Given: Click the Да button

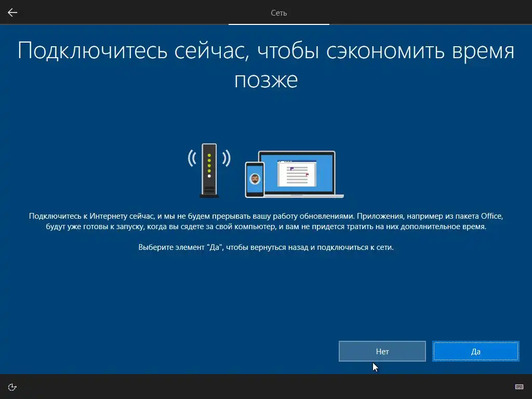Looking at the screenshot, I should pyautogui.click(x=476, y=351).
